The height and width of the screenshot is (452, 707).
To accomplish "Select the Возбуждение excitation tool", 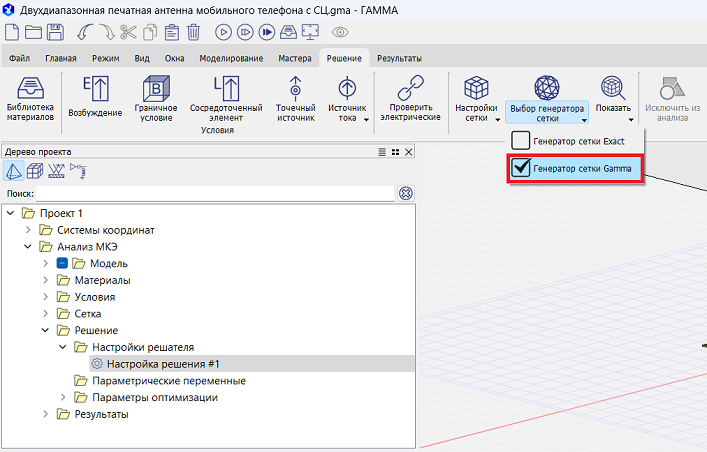I will [x=95, y=98].
